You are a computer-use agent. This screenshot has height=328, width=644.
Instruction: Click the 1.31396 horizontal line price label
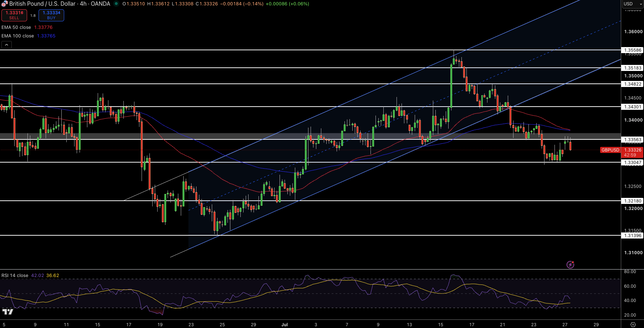click(x=633, y=236)
